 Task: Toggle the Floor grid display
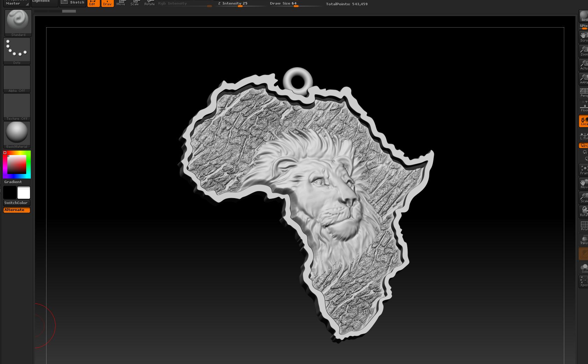584,107
